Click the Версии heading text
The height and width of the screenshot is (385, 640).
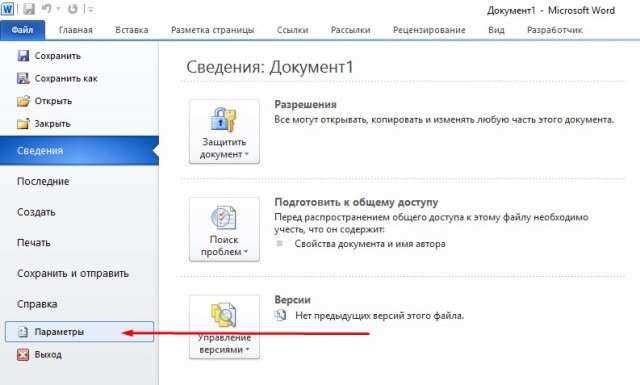click(x=292, y=300)
